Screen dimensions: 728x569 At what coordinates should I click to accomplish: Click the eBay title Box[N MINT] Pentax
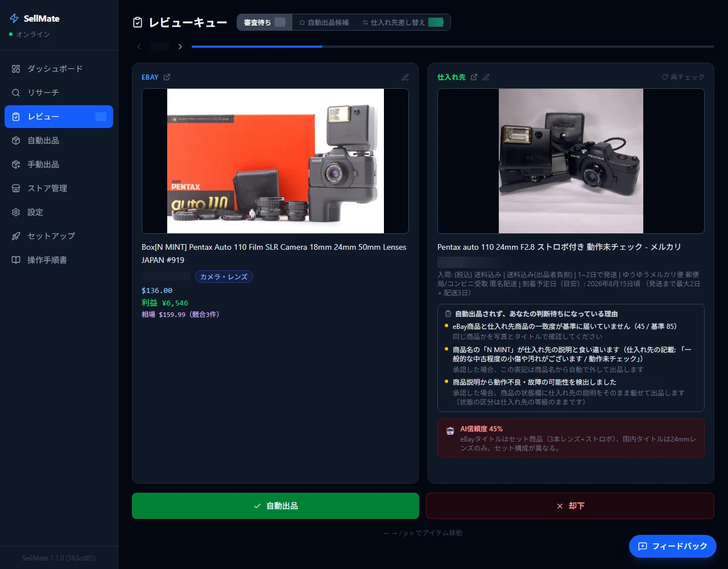[x=274, y=254]
